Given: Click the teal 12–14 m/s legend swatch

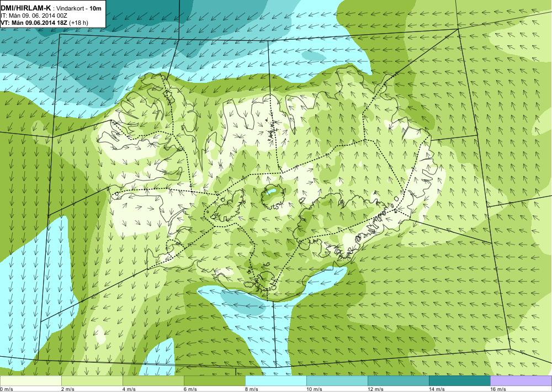Looking at the screenshot, I should point(399,381).
